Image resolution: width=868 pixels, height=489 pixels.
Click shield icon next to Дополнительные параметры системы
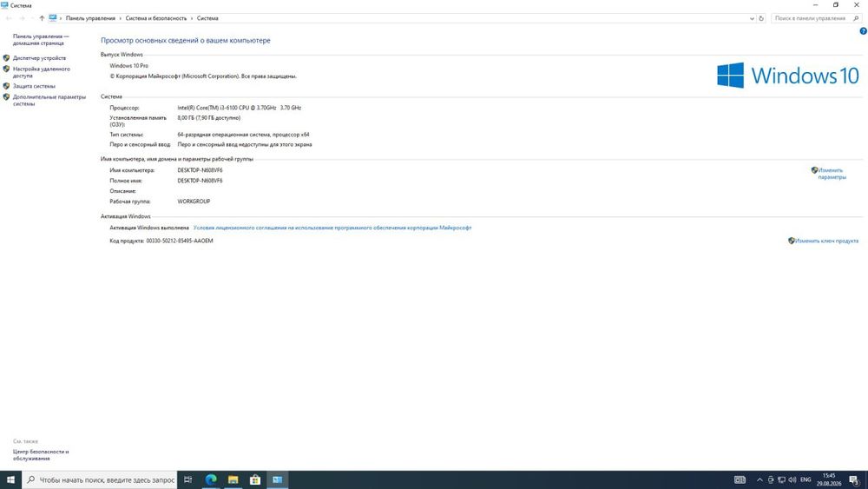coord(6,96)
